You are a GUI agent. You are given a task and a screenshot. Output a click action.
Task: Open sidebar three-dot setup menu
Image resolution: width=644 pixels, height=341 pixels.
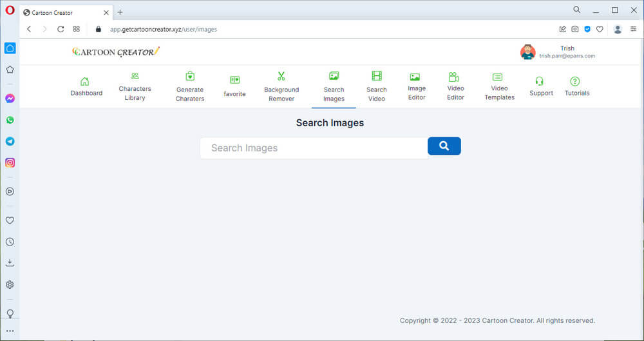click(10, 331)
